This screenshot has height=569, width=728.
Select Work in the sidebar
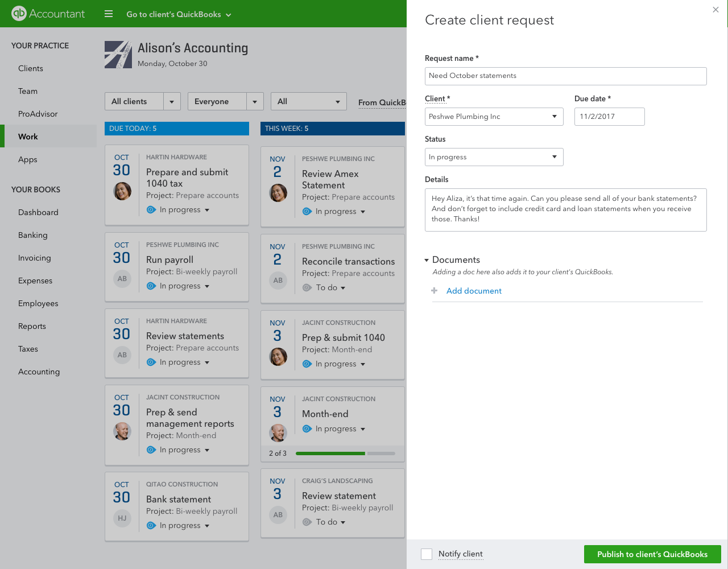click(x=48, y=137)
